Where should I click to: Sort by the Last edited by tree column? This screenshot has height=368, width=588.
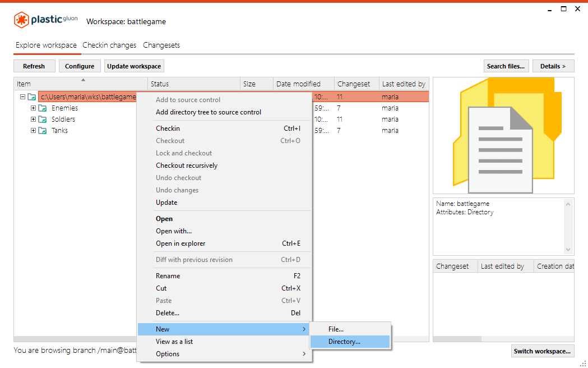click(404, 84)
